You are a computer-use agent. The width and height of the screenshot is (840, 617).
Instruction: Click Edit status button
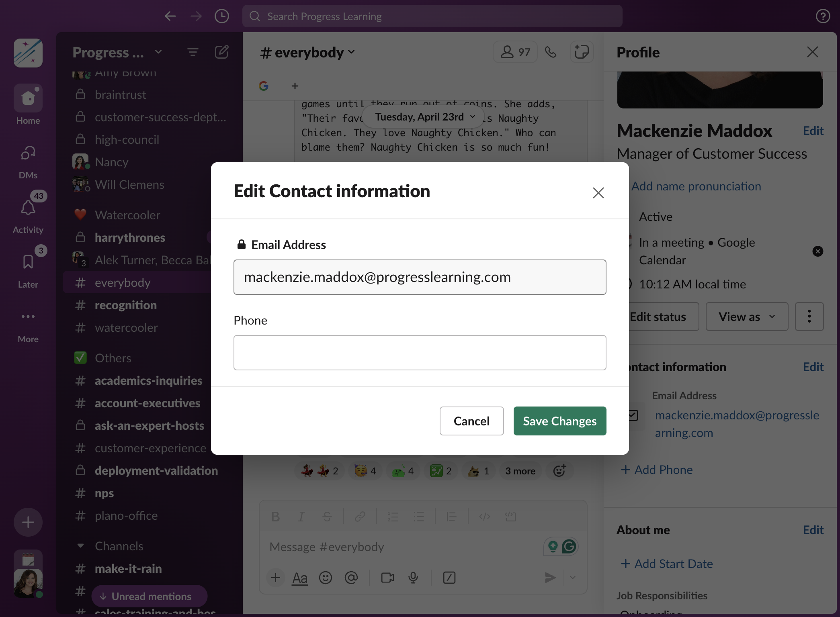(x=658, y=317)
